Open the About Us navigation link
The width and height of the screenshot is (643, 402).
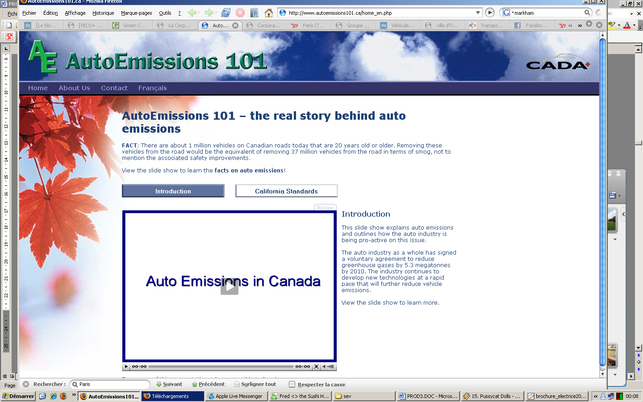(74, 88)
